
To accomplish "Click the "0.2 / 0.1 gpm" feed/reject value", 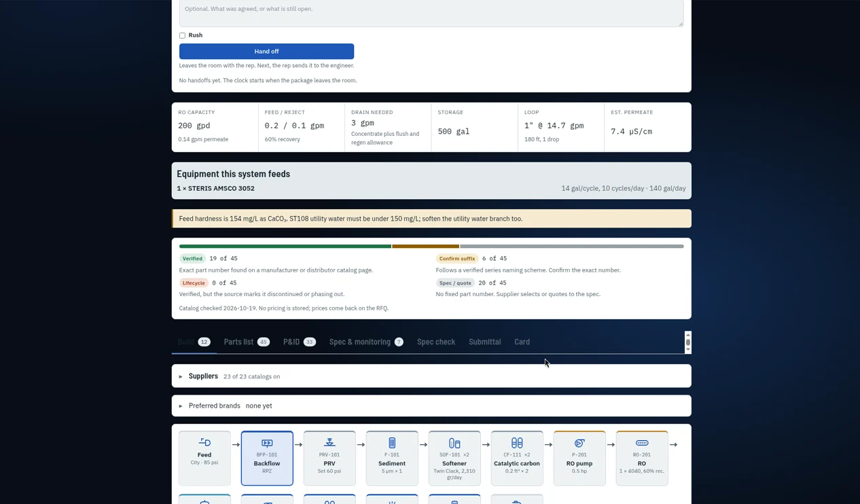I will coord(294,126).
